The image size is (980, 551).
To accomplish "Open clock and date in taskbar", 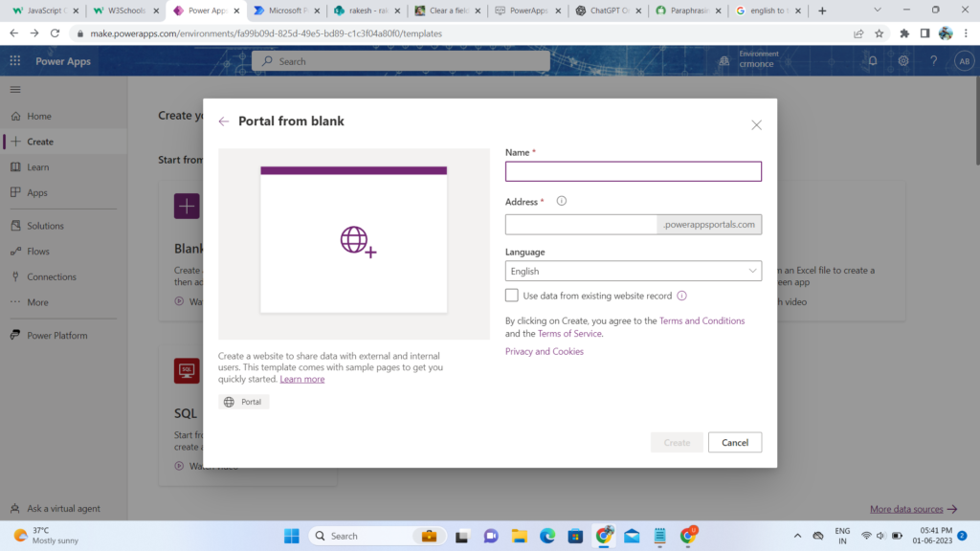I will point(932,536).
